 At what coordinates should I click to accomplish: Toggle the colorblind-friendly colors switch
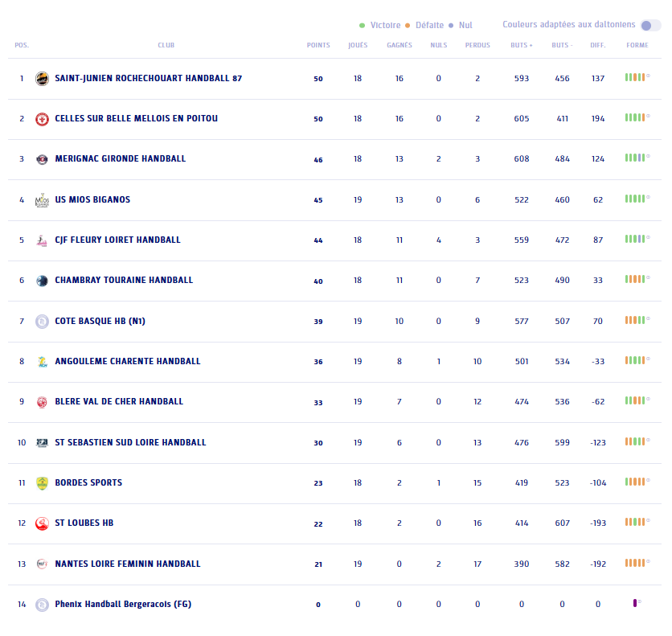pos(650,26)
